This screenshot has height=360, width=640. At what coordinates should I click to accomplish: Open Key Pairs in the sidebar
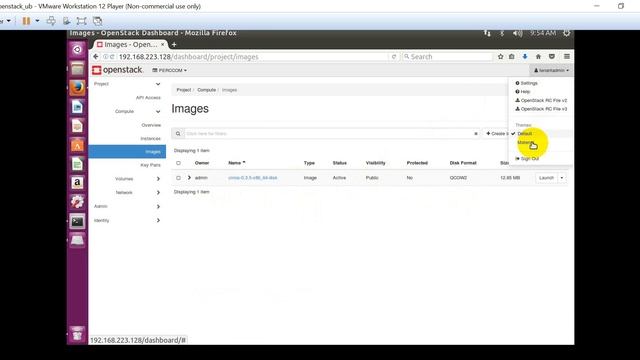(151, 165)
